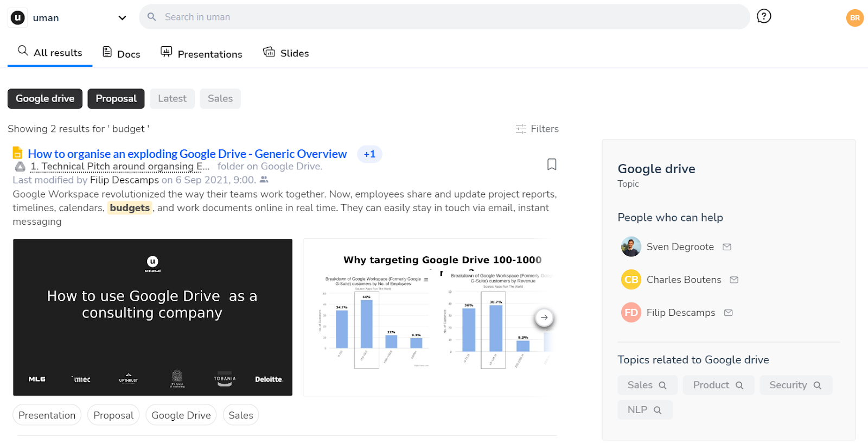Search the related topic NLP

(644, 410)
